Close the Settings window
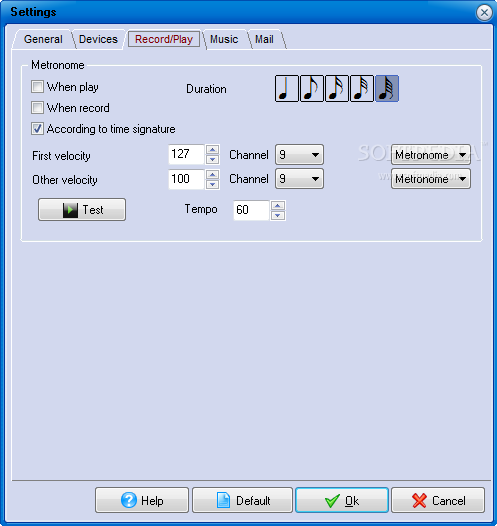The width and height of the screenshot is (497, 526). coord(484,13)
